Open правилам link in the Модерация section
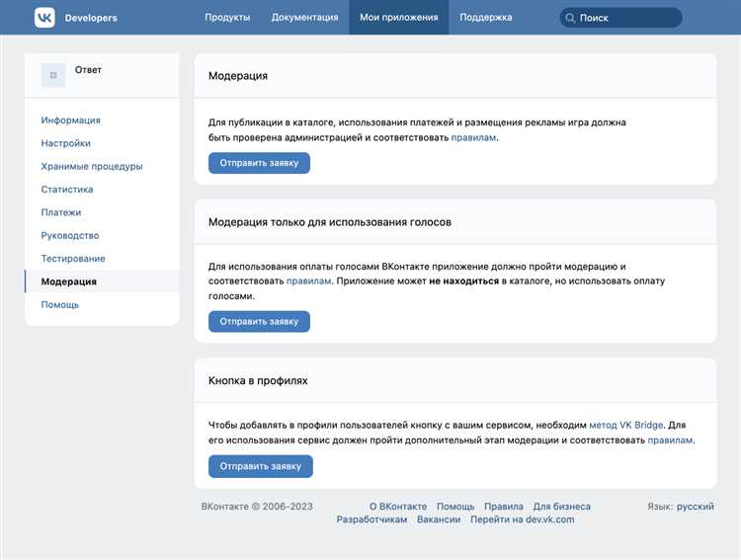The height and width of the screenshot is (560, 741). [x=473, y=137]
